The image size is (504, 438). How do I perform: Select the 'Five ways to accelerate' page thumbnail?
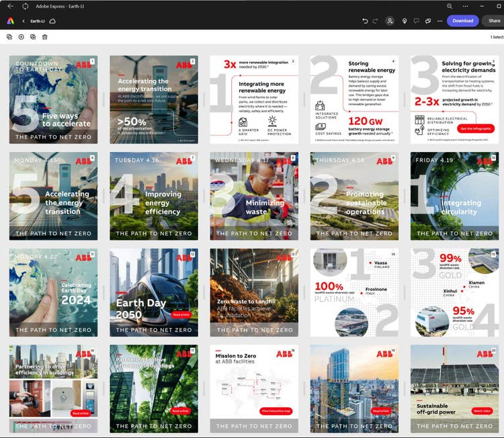pyautogui.click(x=53, y=99)
